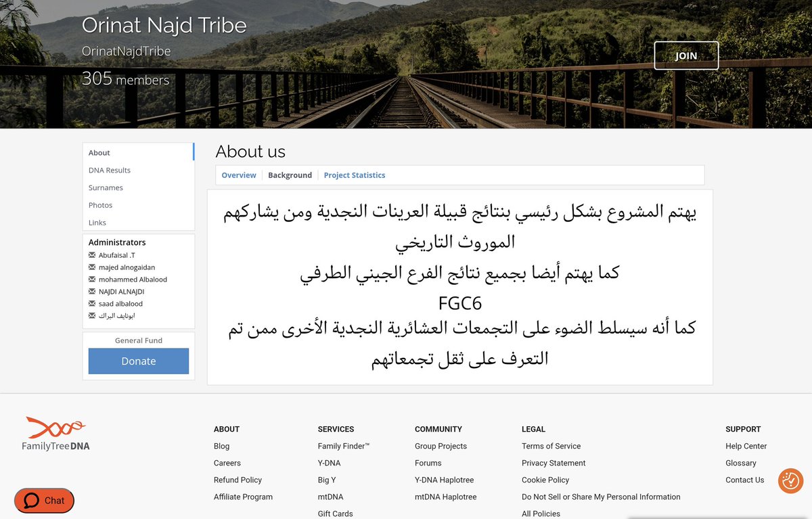
Task: Switch to the Background tab
Action: pyautogui.click(x=290, y=175)
